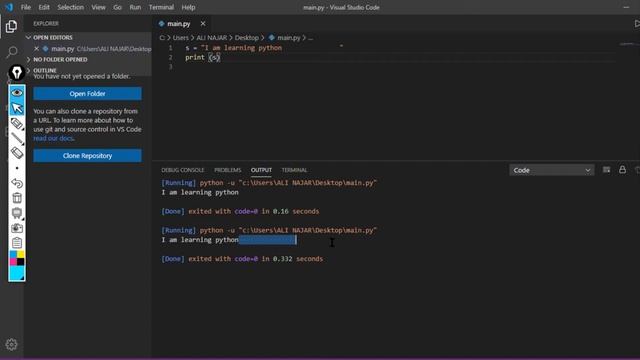This screenshot has width=640, height=360.
Task: Close main.py in the Open Editors list
Action: coord(36,49)
